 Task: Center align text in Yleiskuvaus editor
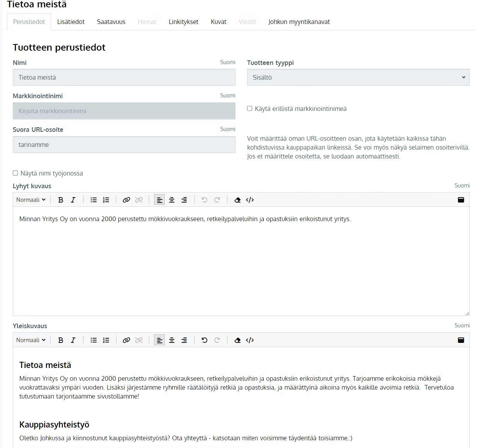point(172,340)
